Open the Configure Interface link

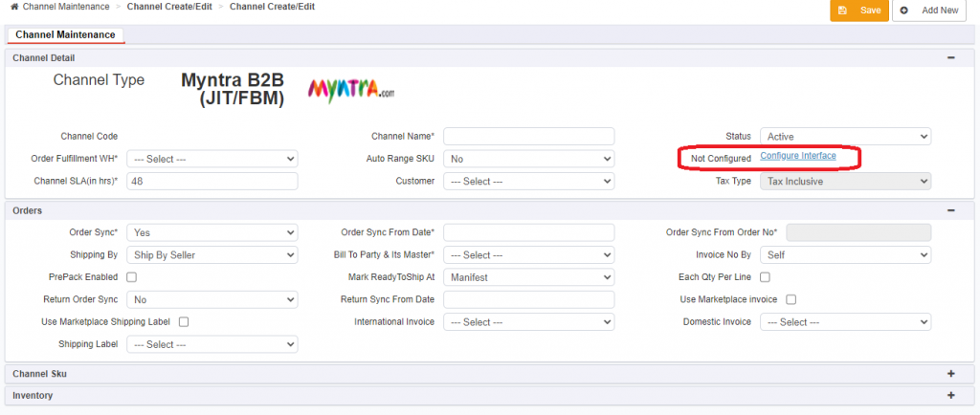point(798,156)
